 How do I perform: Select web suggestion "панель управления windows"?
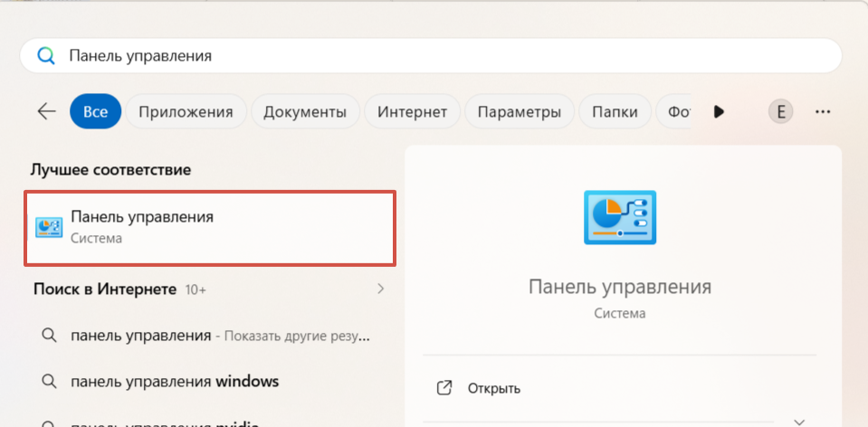pyautogui.click(x=210, y=381)
